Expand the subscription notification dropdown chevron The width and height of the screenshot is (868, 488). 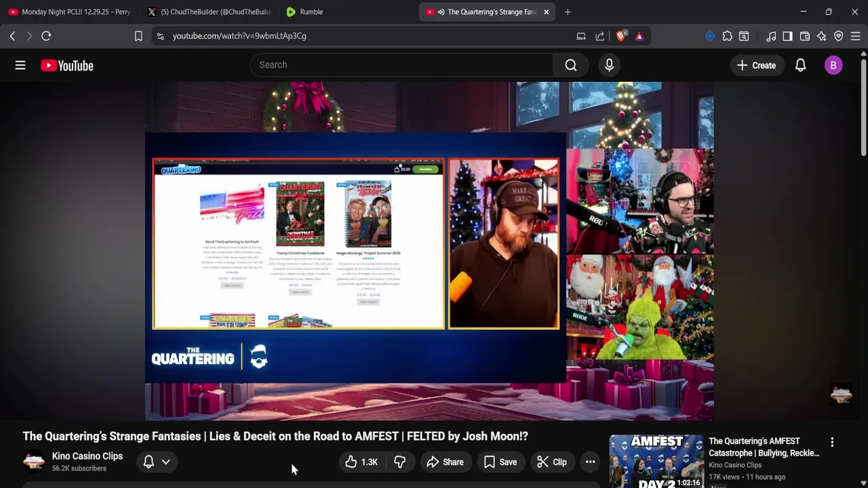[165, 462]
